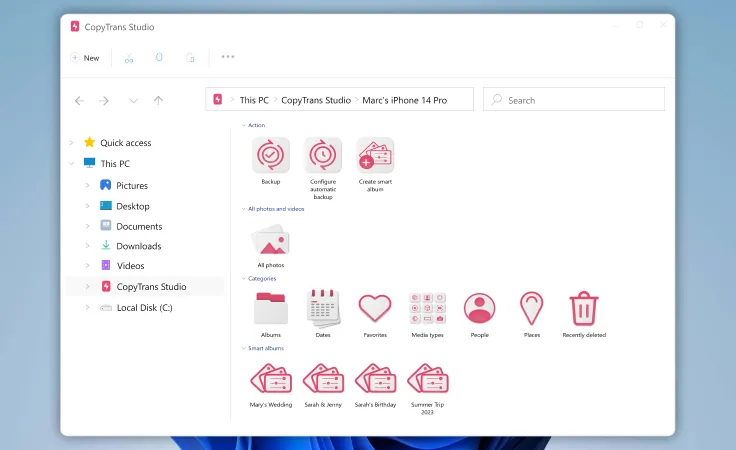Open the Albums category
The height and width of the screenshot is (450, 736).
click(x=271, y=308)
